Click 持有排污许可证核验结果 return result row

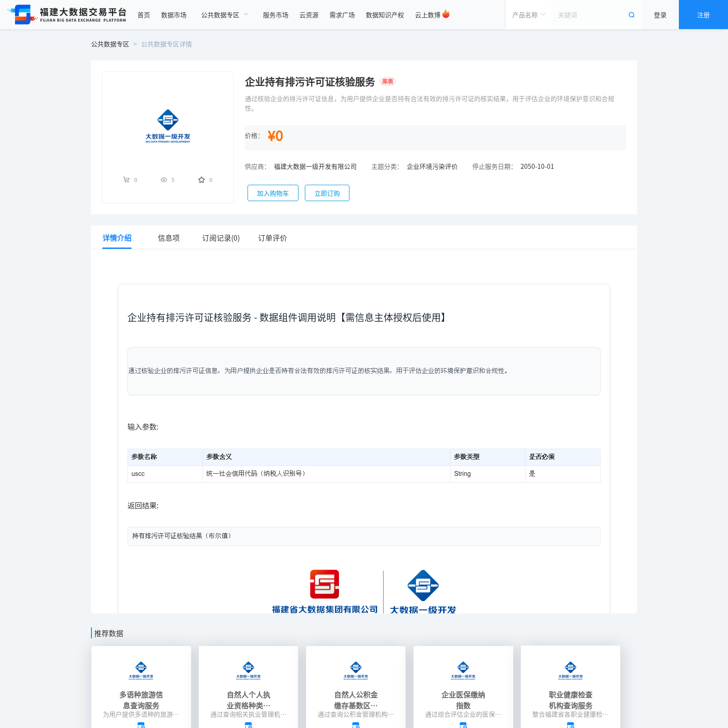pyautogui.click(x=364, y=536)
